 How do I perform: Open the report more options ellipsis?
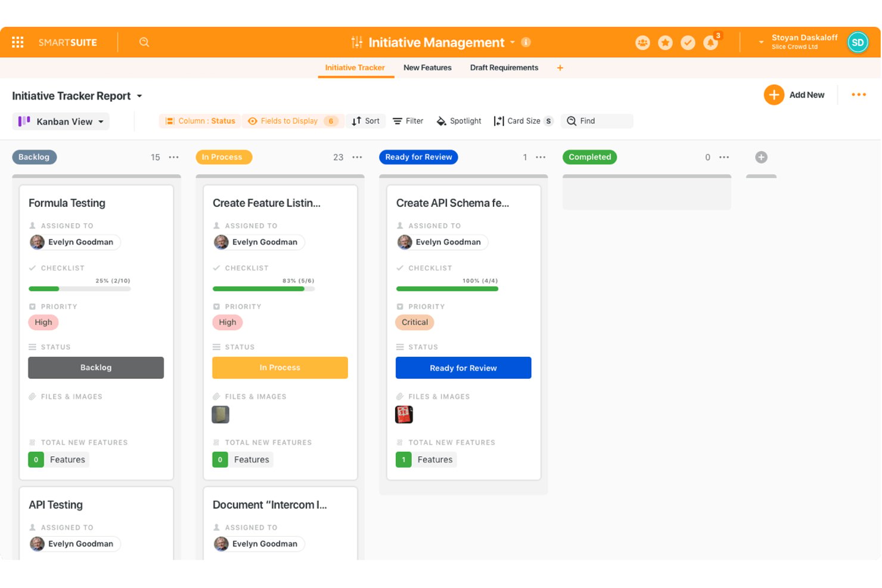[859, 95]
